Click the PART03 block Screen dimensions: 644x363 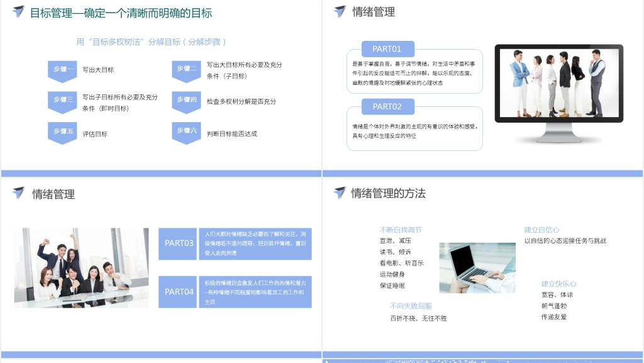179,243
